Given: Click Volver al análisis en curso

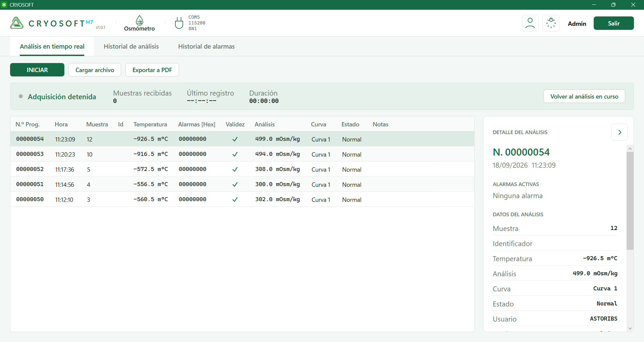Looking at the screenshot, I should (584, 96).
